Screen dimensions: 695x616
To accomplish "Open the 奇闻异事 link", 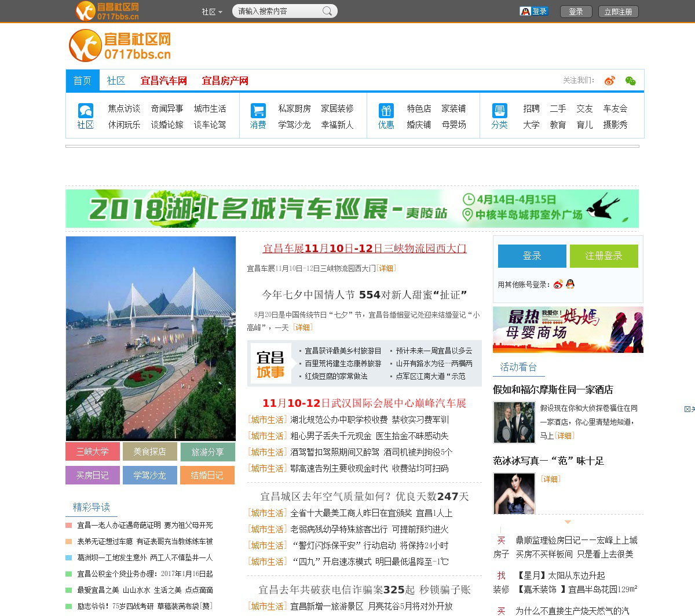I will click(167, 108).
